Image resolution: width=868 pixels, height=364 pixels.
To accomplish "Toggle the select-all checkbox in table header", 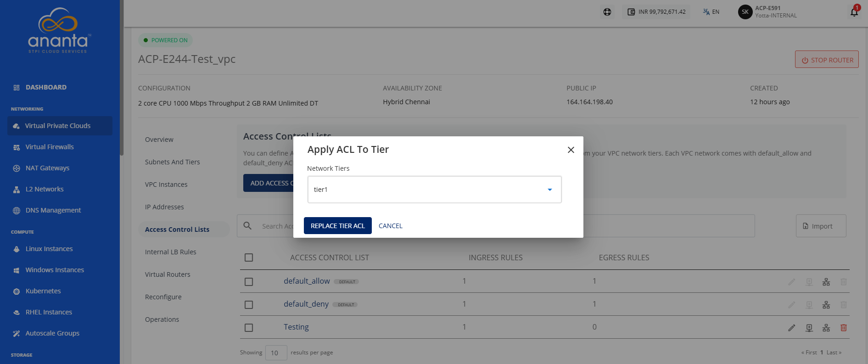I will click(249, 258).
